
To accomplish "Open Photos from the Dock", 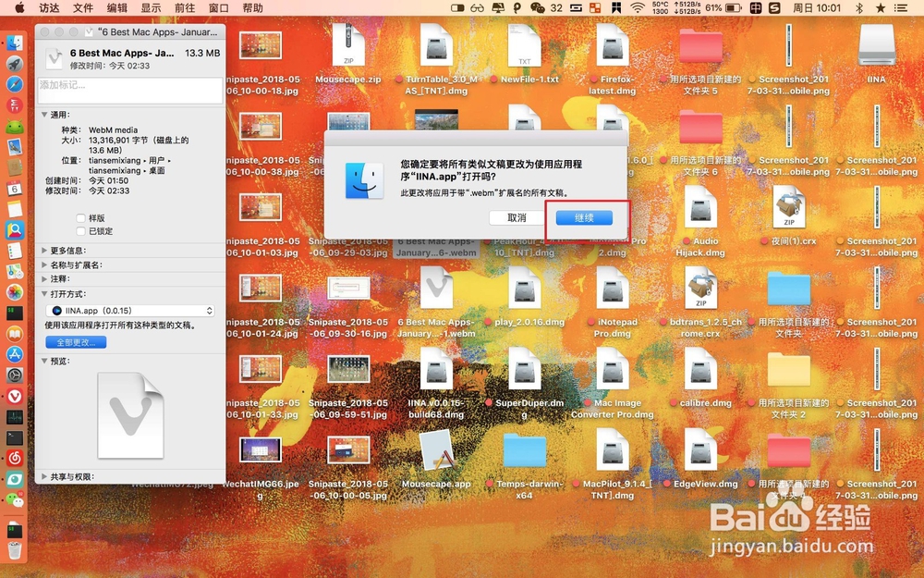I will point(15,292).
